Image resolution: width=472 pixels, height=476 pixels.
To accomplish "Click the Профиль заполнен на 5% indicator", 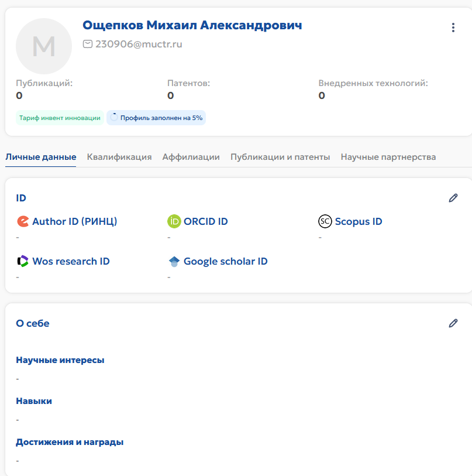I will [x=156, y=118].
